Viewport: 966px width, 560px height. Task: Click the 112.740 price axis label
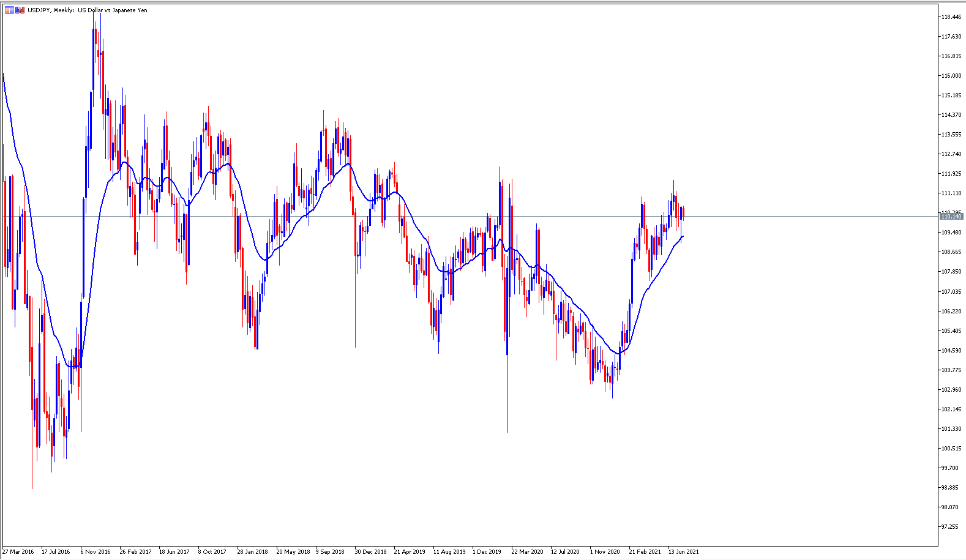click(x=951, y=154)
